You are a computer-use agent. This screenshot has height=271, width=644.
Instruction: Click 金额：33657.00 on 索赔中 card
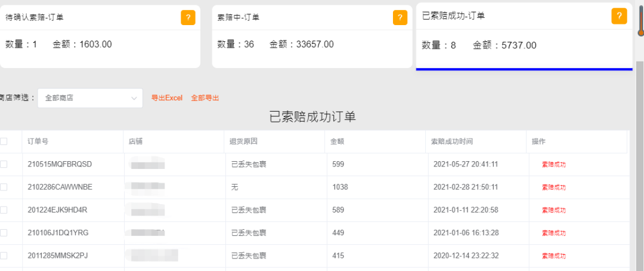click(x=302, y=44)
